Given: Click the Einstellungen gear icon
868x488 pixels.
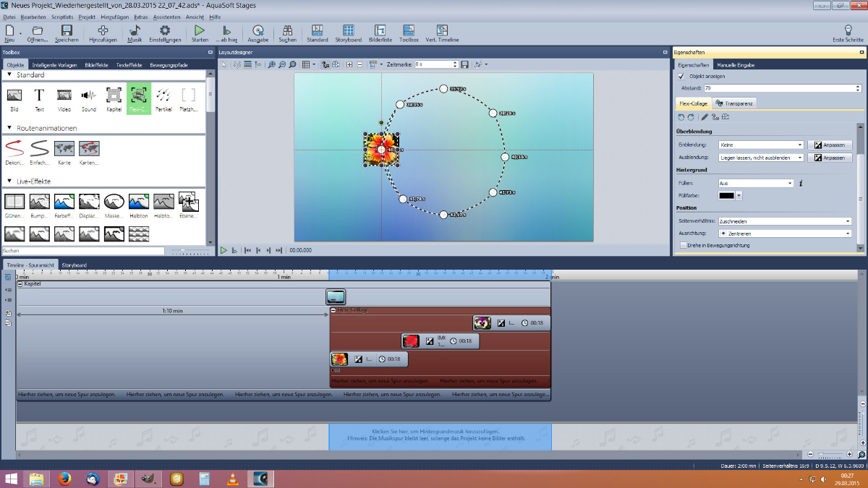Looking at the screenshot, I should pyautogui.click(x=165, y=31).
